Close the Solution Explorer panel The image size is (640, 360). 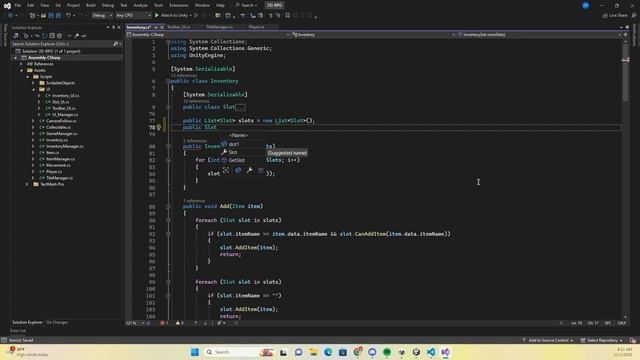click(119, 27)
